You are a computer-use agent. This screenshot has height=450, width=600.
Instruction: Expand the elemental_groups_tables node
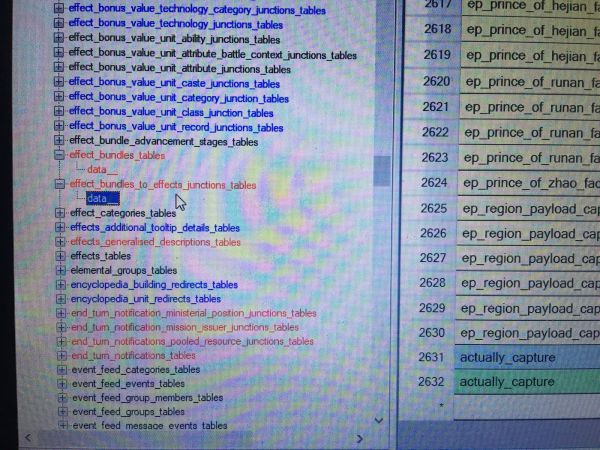pyautogui.click(x=61, y=270)
